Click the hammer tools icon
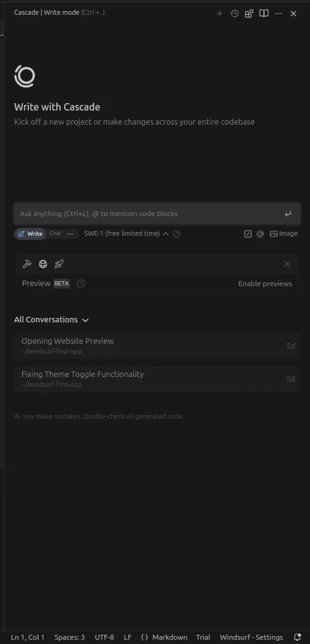 pyautogui.click(x=27, y=264)
